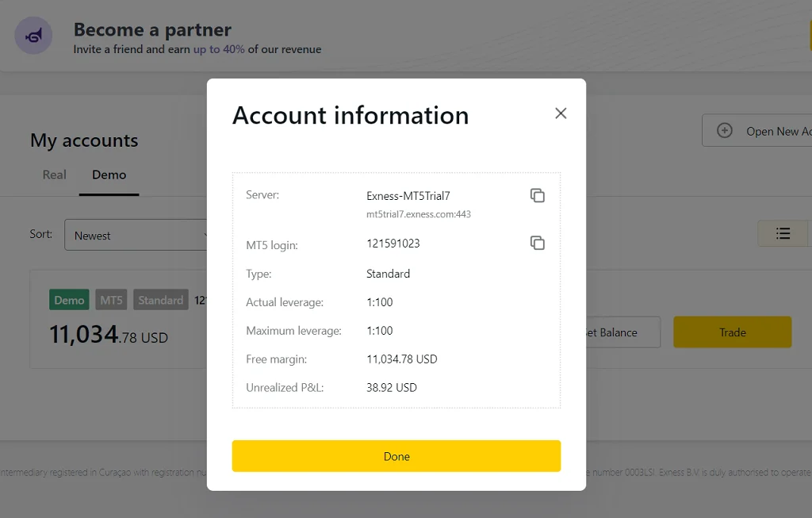Copy the server name Exness-MT5Trial7
Viewport: 812px width, 518px height.
click(538, 194)
